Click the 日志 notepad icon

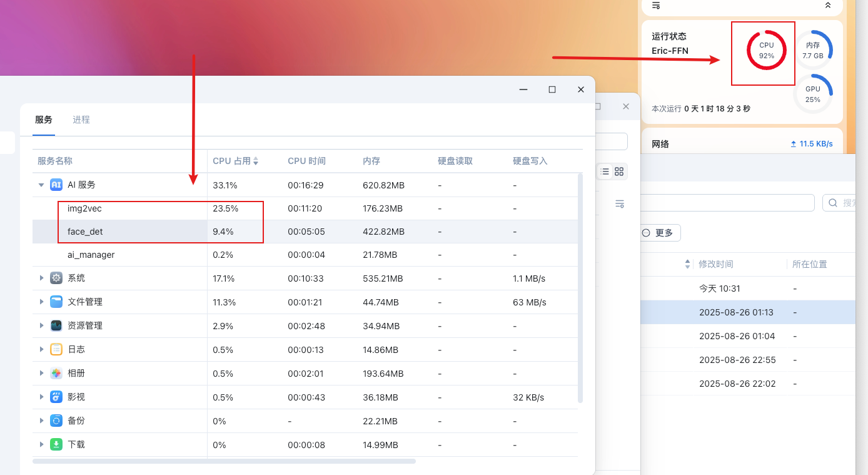[56, 349]
